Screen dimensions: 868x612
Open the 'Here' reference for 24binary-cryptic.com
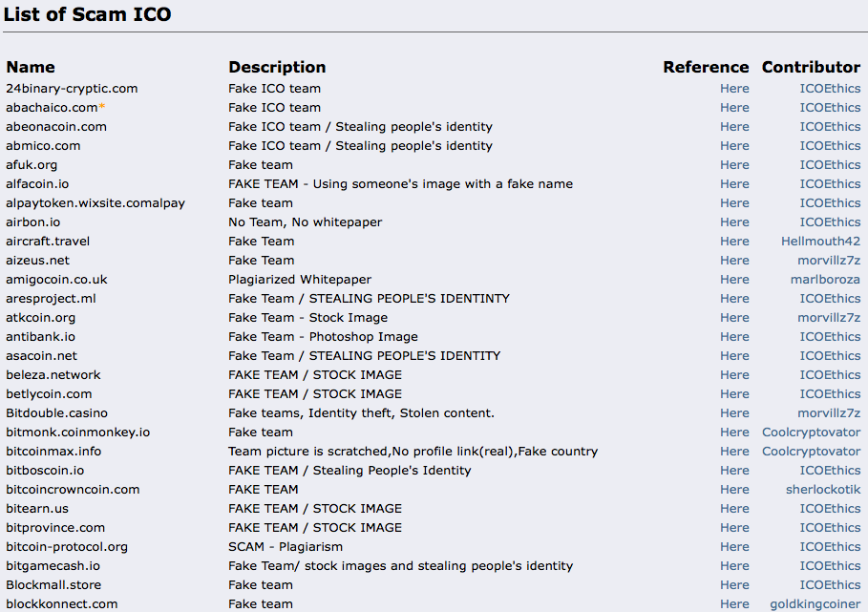tap(734, 89)
